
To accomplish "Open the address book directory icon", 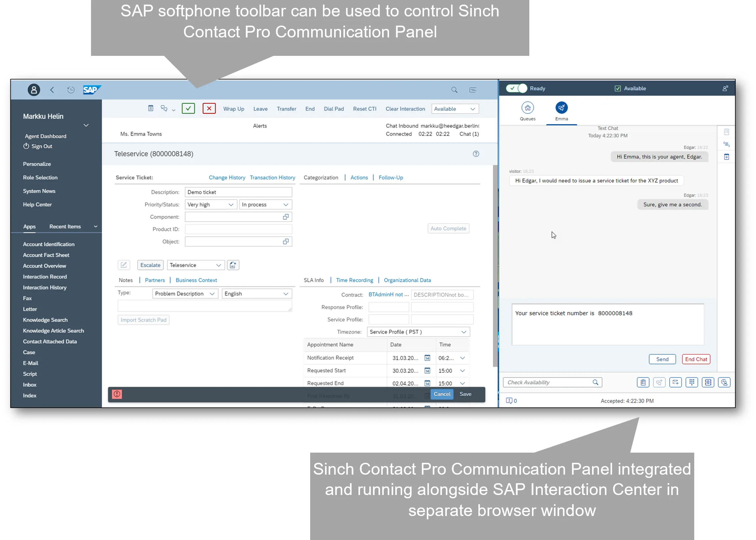I will click(708, 382).
